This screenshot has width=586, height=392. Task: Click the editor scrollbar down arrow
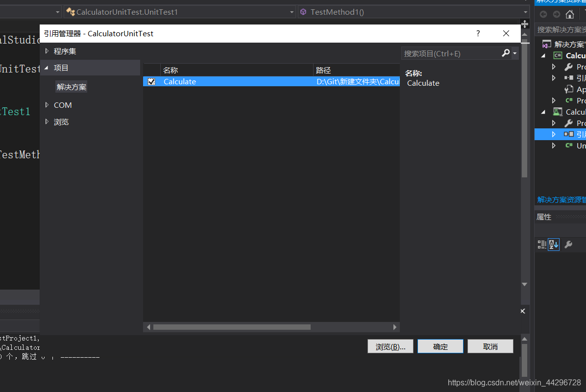(525, 284)
